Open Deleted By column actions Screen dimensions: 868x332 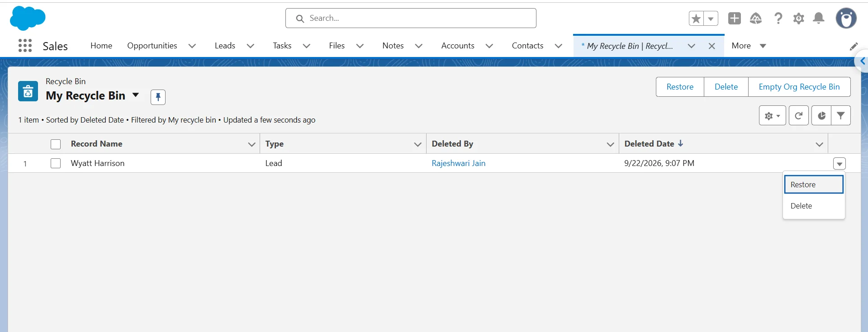(x=610, y=144)
